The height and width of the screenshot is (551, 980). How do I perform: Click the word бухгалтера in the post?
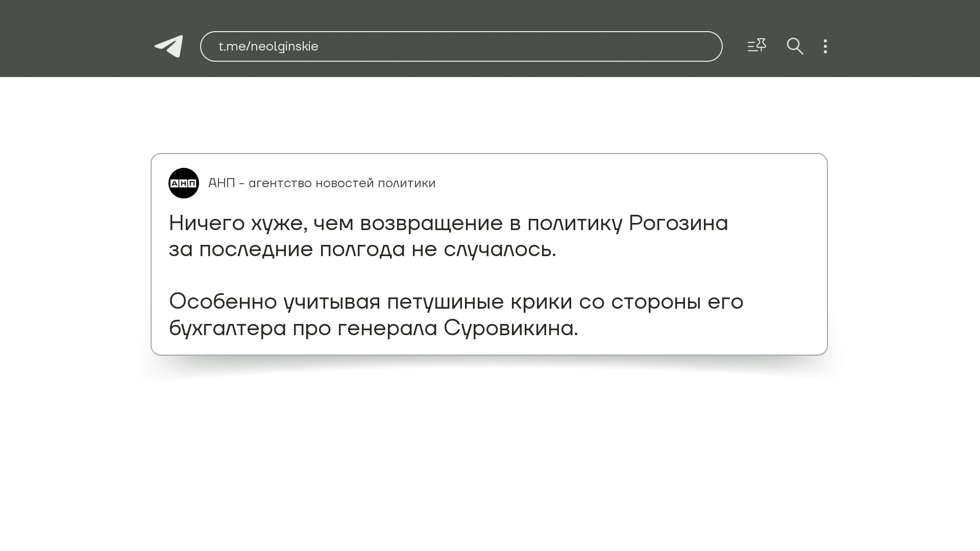pyautogui.click(x=227, y=328)
